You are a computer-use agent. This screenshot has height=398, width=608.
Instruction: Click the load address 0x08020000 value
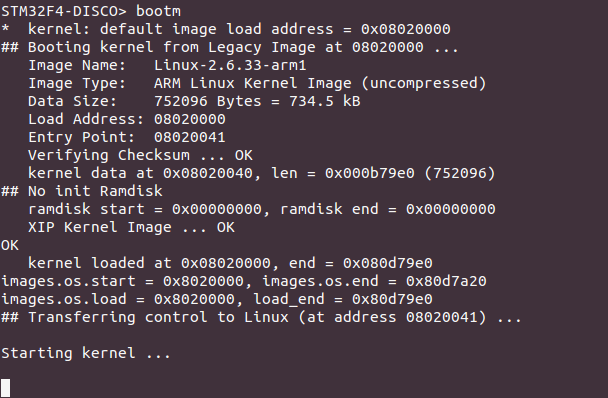tap(406, 29)
